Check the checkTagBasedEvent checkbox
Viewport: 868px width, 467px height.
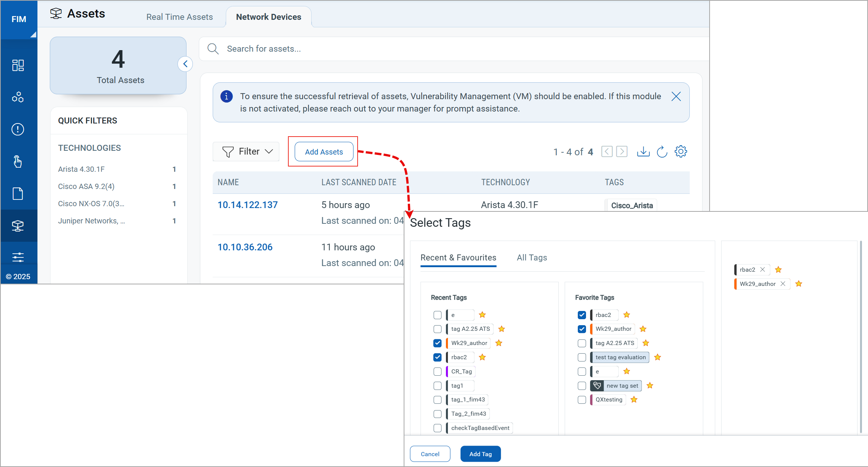[x=437, y=428]
